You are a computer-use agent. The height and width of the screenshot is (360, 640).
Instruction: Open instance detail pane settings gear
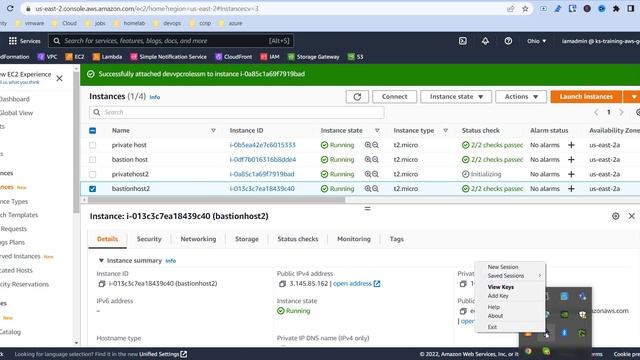coord(616,216)
